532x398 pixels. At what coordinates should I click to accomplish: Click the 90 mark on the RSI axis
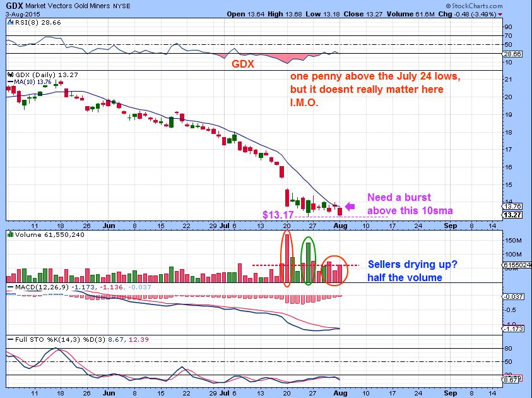(509, 27)
